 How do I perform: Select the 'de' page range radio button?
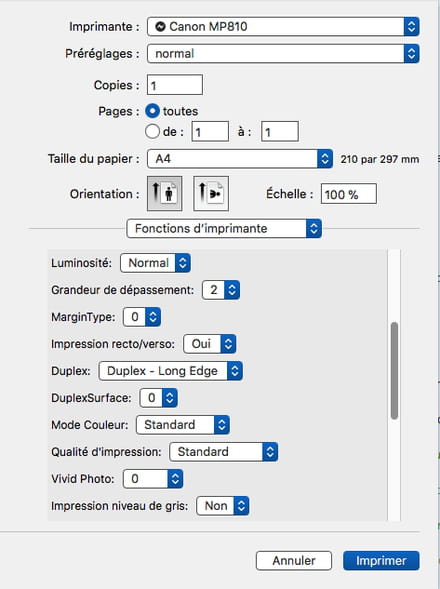tap(152, 132)
